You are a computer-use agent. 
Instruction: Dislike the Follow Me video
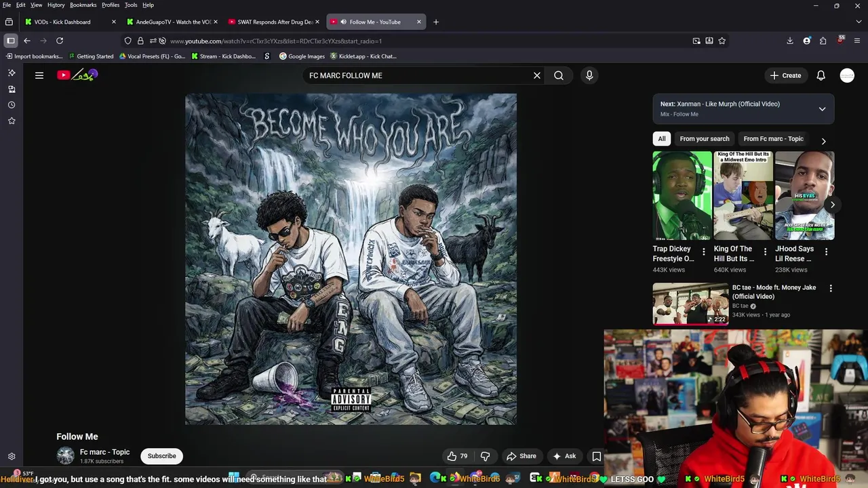point(485,456)
